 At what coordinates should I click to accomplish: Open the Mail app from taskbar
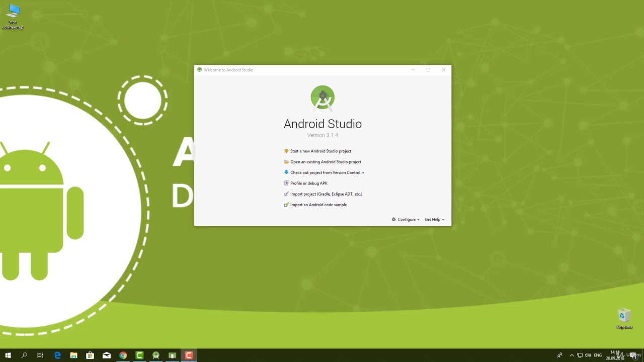(107, 355)
